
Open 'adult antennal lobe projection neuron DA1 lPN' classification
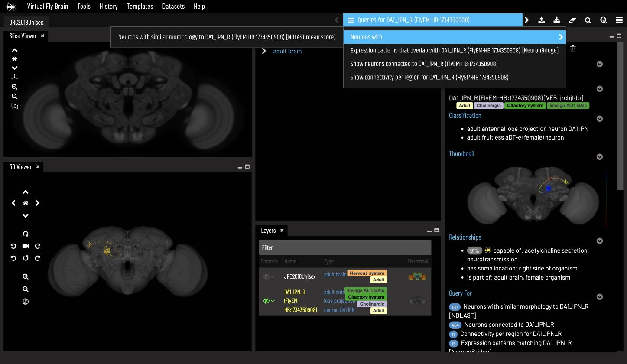click(x=528, y=129)
